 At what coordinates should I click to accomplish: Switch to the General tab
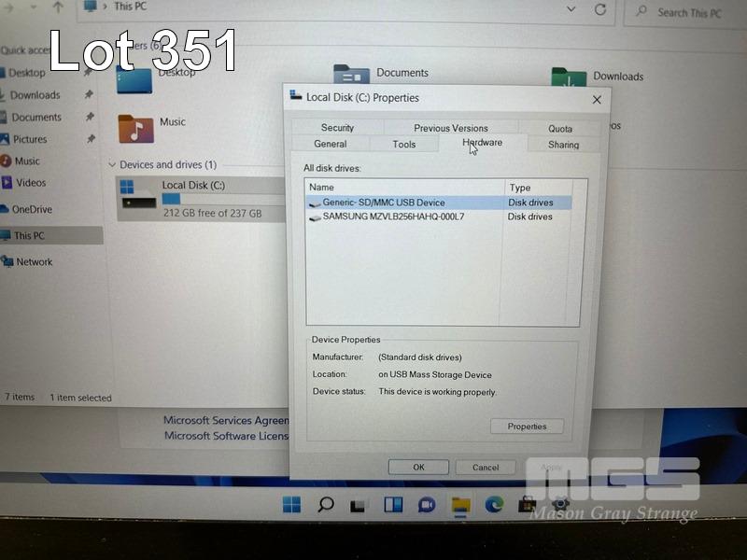click(x=330, y=145)
